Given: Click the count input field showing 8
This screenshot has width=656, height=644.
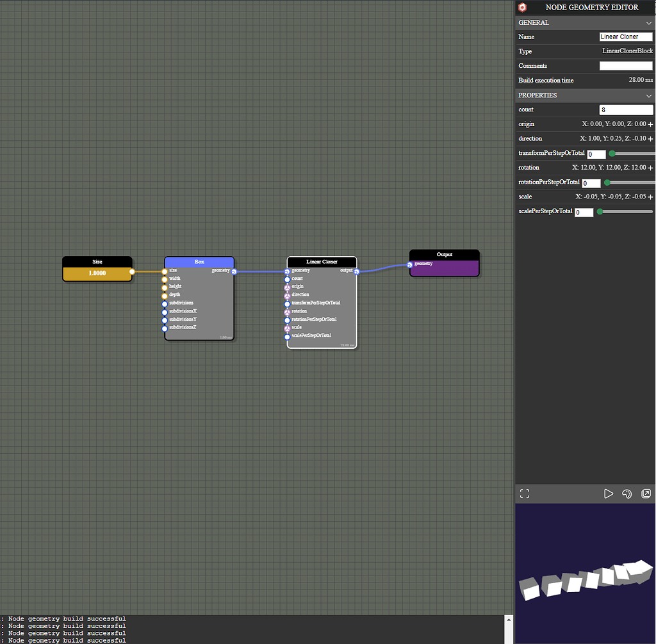Looking at the screenshot, I should (626, 109).
